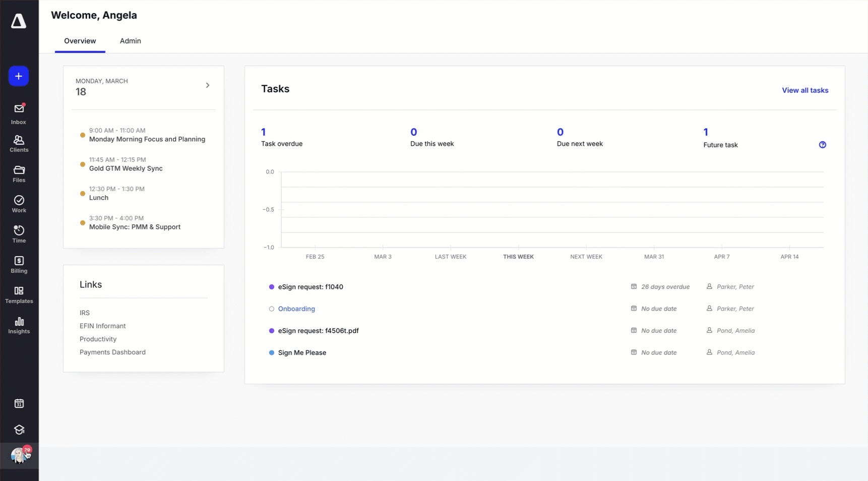The height and width of the screenshot is (481, 868).
Task: Mark the Onboarding task circle complete
Action: pyautogui.click(x=272, y=309)
